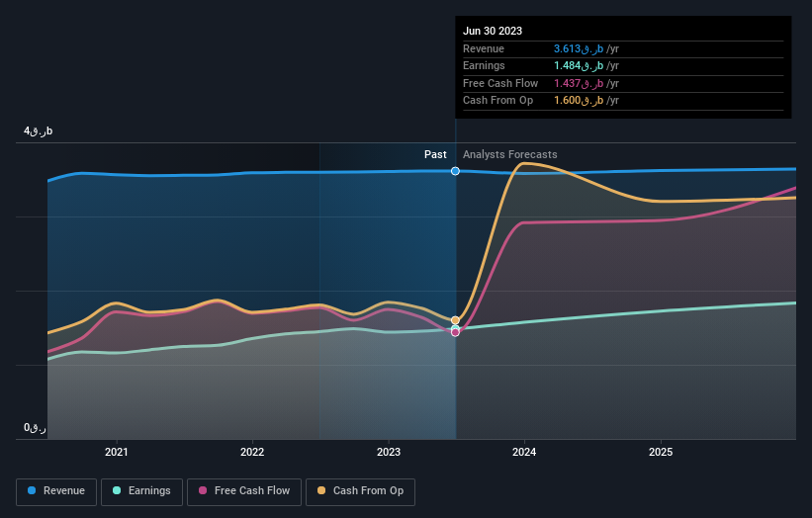Select the 2023 x-axis label
The width and height of the screenshot is (812, 518).
coord(389,452)
